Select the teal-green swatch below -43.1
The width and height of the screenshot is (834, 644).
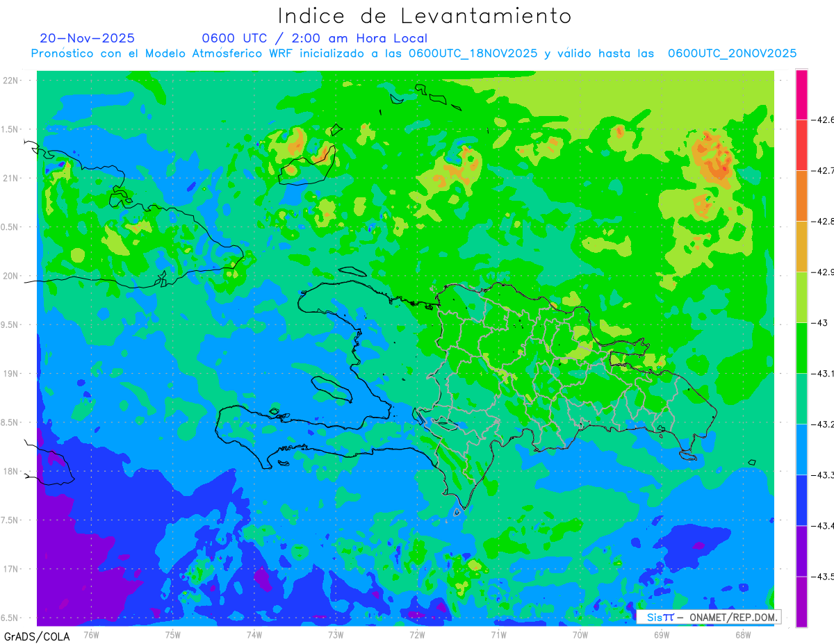tap(801, 399)
